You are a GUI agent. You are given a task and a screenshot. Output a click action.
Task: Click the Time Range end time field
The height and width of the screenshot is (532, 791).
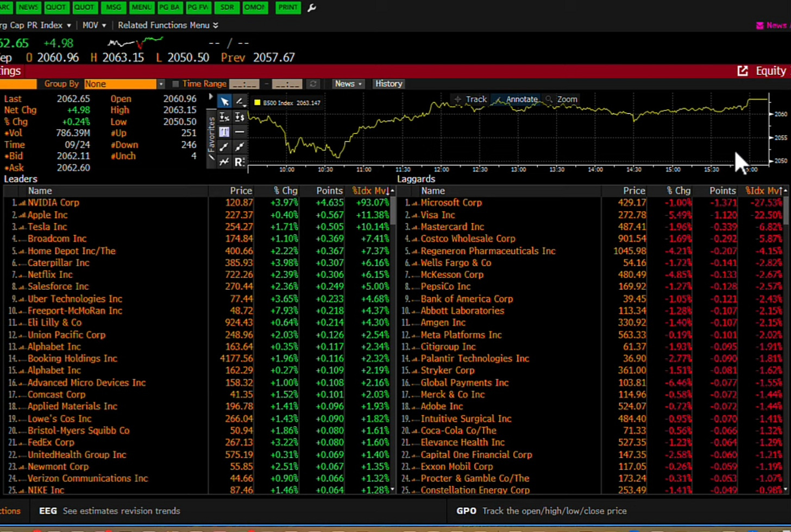tap(287, 84)
